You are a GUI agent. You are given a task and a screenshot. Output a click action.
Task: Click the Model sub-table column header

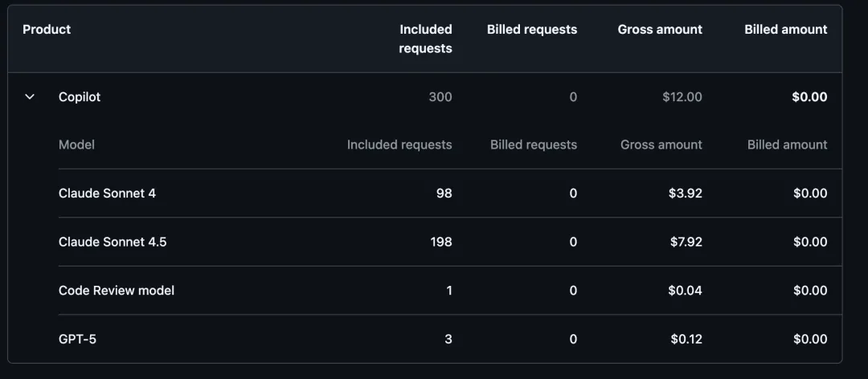click(76, 145)
